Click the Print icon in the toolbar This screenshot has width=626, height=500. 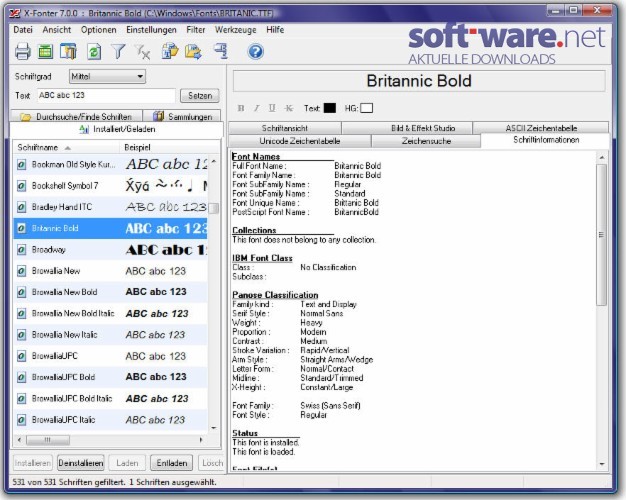point(23,52)
